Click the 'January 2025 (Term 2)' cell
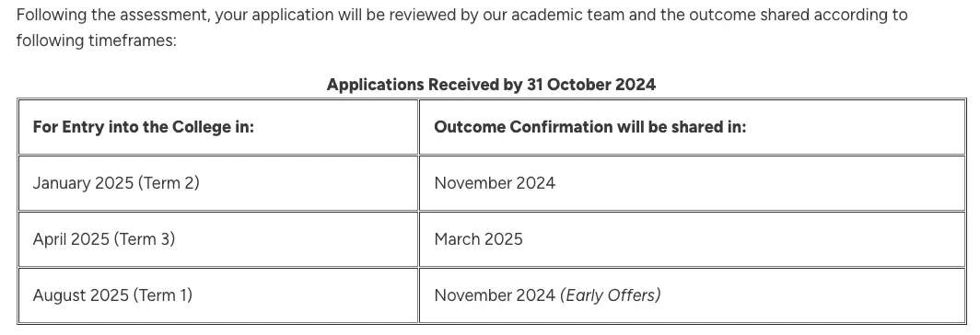 click(218, 183)
